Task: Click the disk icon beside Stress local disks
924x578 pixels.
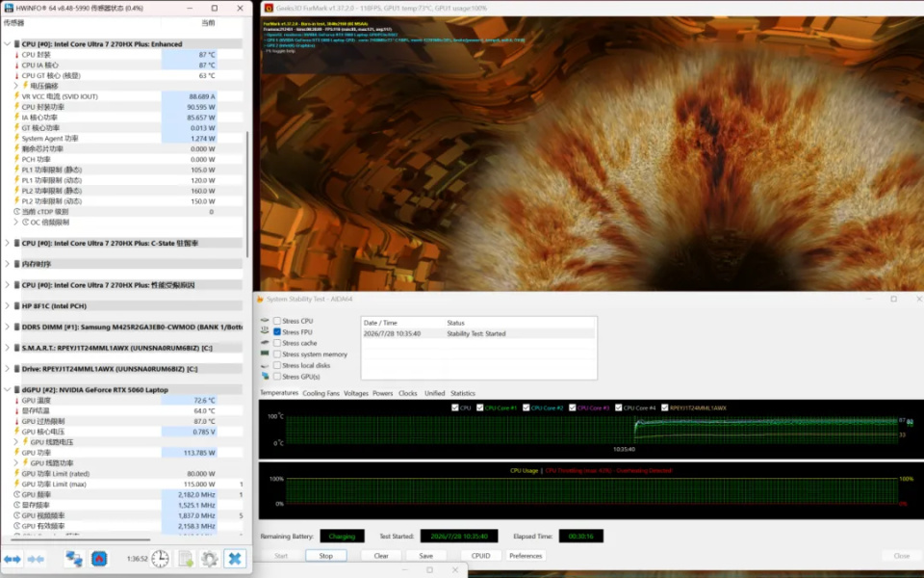Action: click(x=265, y=365)
